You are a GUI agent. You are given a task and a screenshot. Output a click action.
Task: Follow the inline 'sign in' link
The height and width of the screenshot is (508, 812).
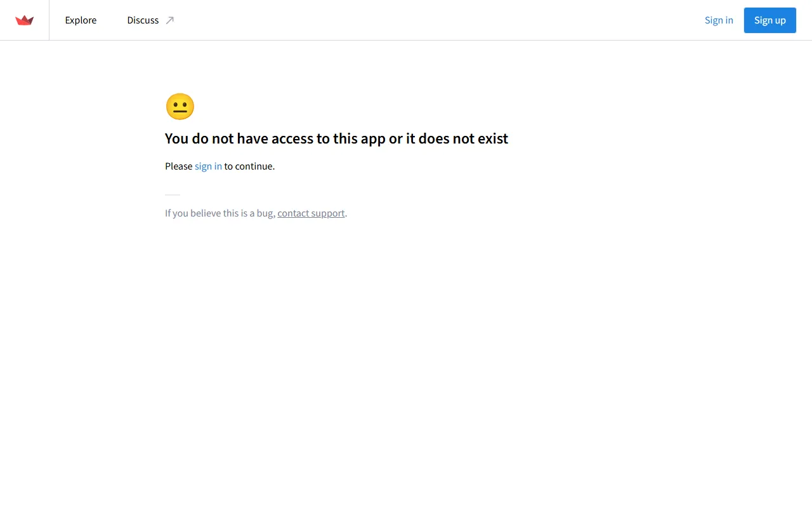[208, 166]
